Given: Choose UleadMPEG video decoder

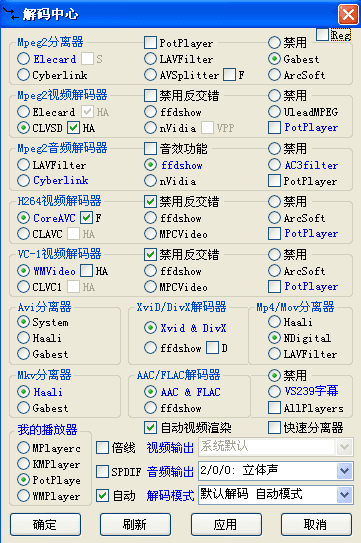Looking at the screenshot, I should click(x=274, y=112).
